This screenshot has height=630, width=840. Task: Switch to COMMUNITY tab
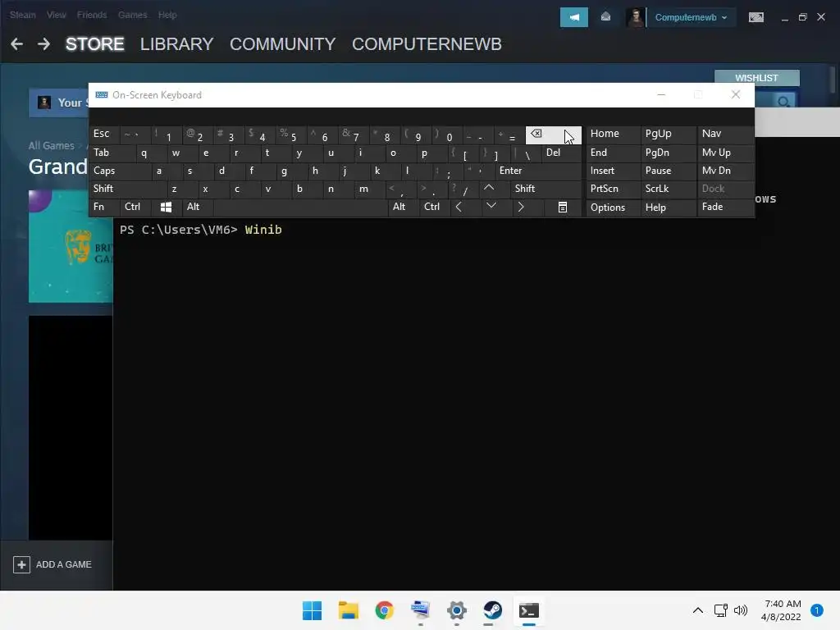pyautogui.click(x=283, y=44)
